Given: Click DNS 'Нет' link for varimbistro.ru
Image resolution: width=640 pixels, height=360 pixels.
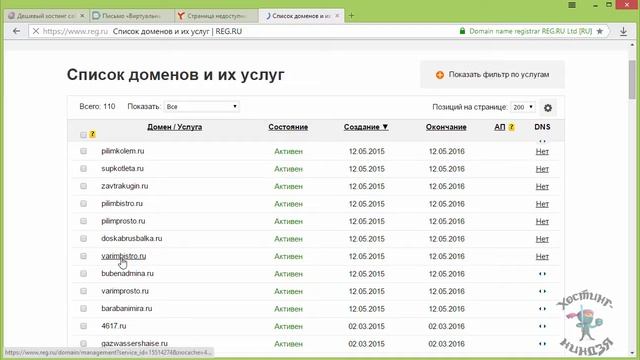Looking at the screenshot, I should click(x=542, y=257).
